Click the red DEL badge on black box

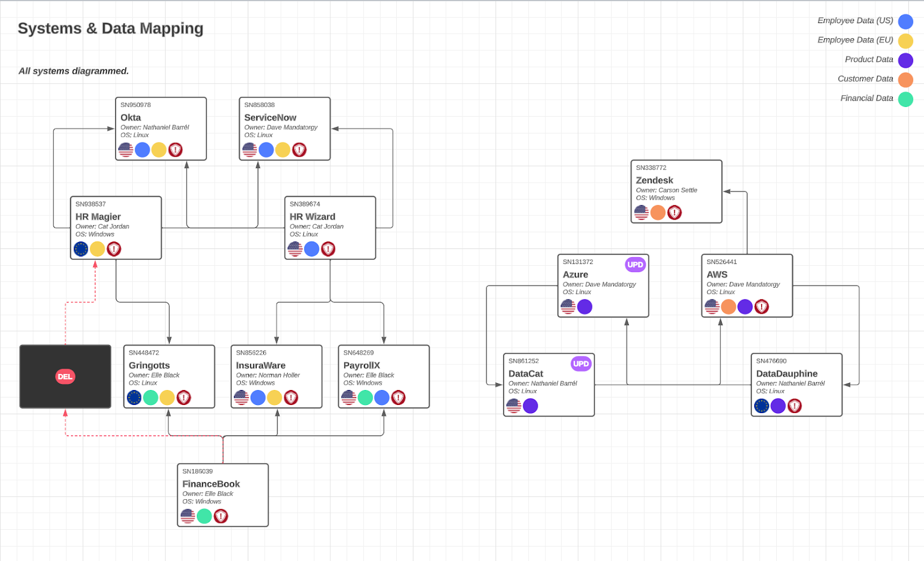65,377
